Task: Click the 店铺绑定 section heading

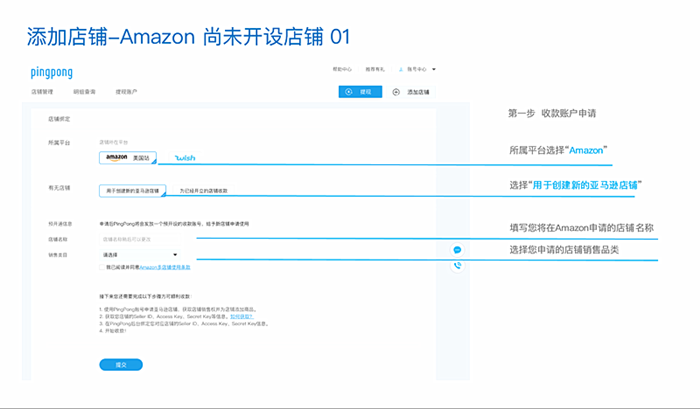Action: pyautogui.click(x=59, y=119)
